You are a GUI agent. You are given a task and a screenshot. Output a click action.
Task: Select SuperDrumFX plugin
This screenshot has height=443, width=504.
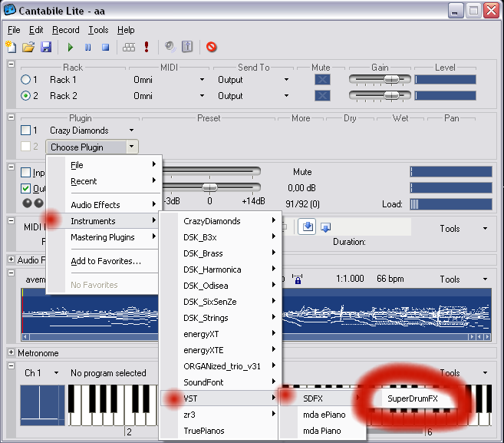pyautogui.click(x=413, y=398)
